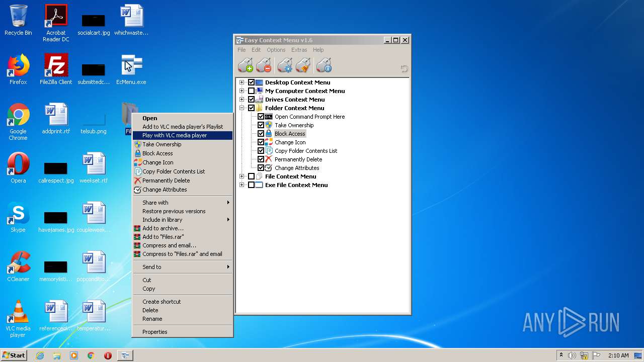Select the weekset.rtf document icon

point(94,168)
